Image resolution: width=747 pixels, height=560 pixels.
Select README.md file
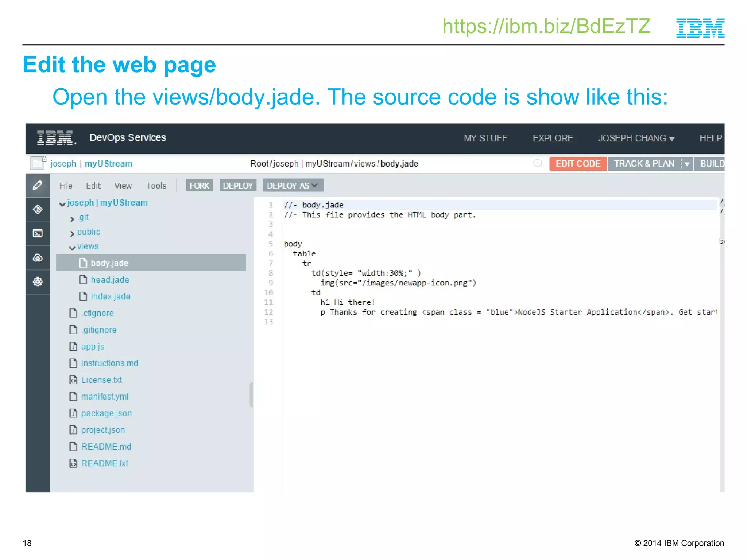click(106, 447)
